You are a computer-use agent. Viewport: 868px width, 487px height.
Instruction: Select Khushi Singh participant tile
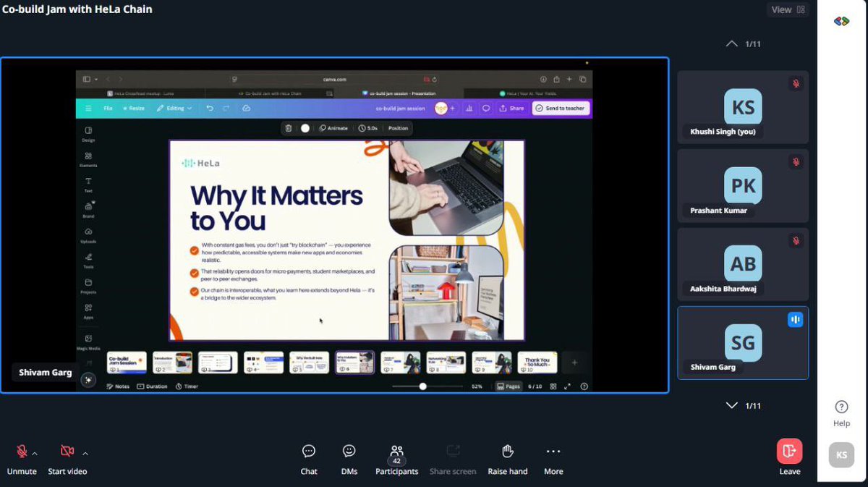[743, 107]
